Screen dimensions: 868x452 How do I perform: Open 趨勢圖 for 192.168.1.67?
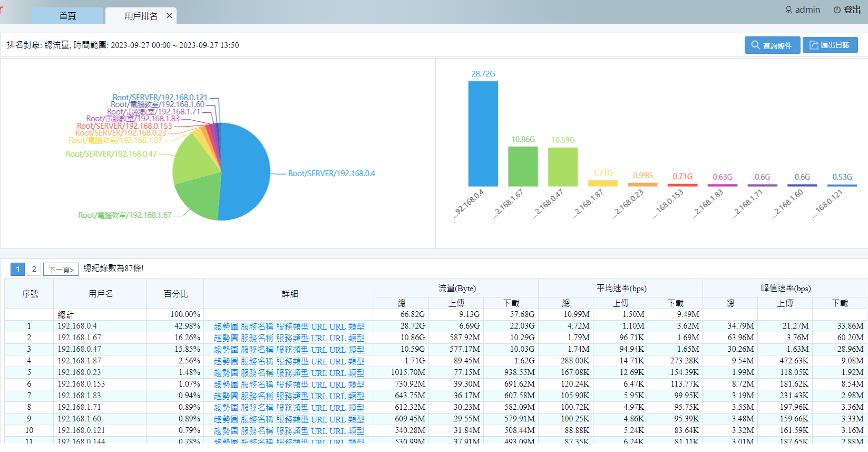click(226, 338)
